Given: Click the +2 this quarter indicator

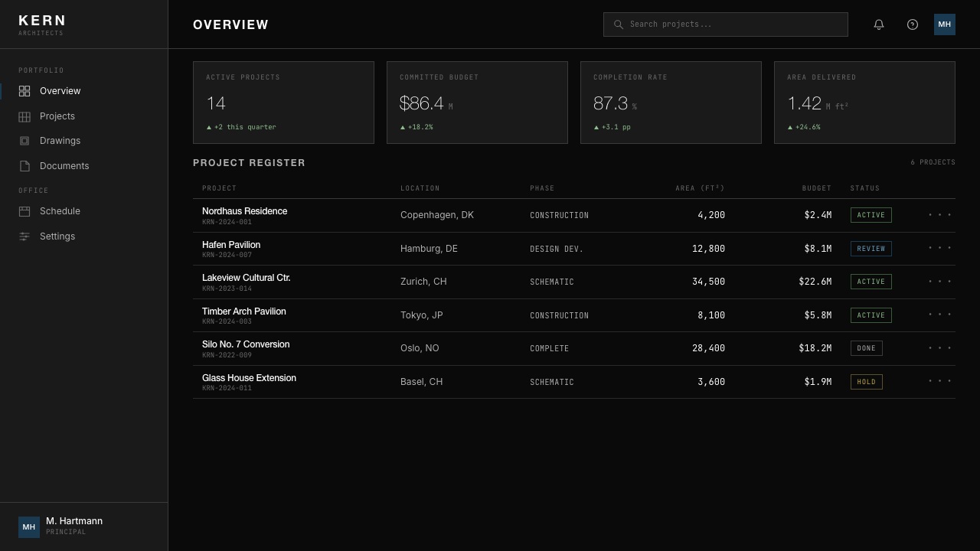Looking at the screenshot, I should [x=241, y=127].
